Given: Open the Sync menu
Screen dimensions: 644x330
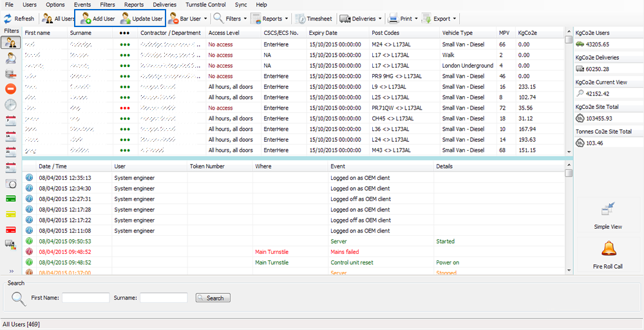Looking at the screenshot, I should 241,5.
